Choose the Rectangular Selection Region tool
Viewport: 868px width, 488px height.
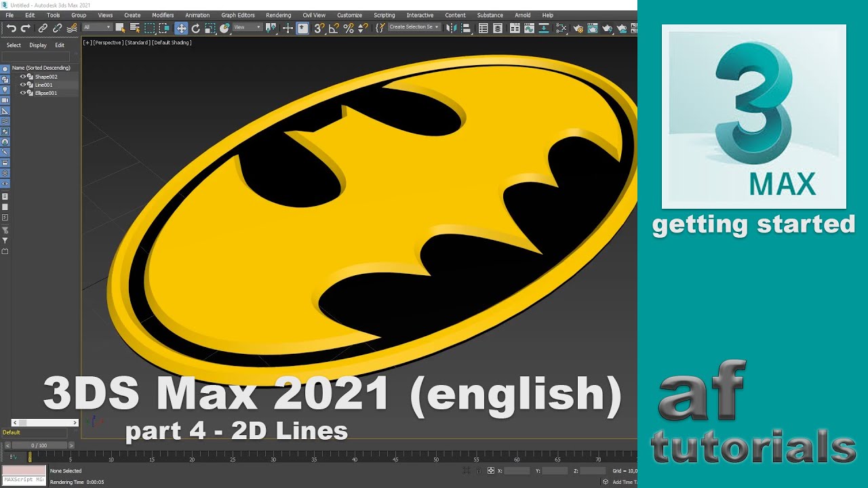[x=150, y=28]
